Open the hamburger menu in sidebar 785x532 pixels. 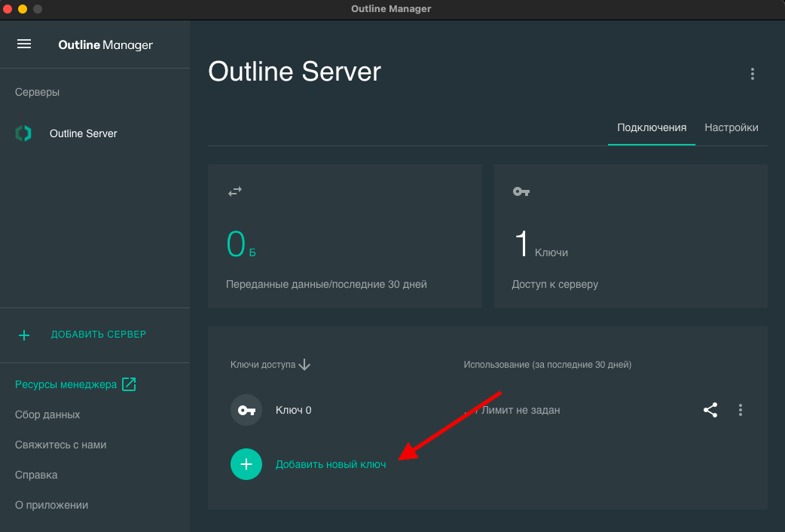click(x=24, y=44)
